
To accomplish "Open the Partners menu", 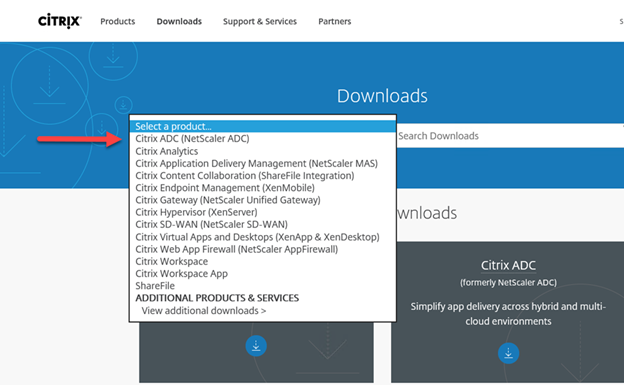I will pyautogui.click(x=335, y=21).
